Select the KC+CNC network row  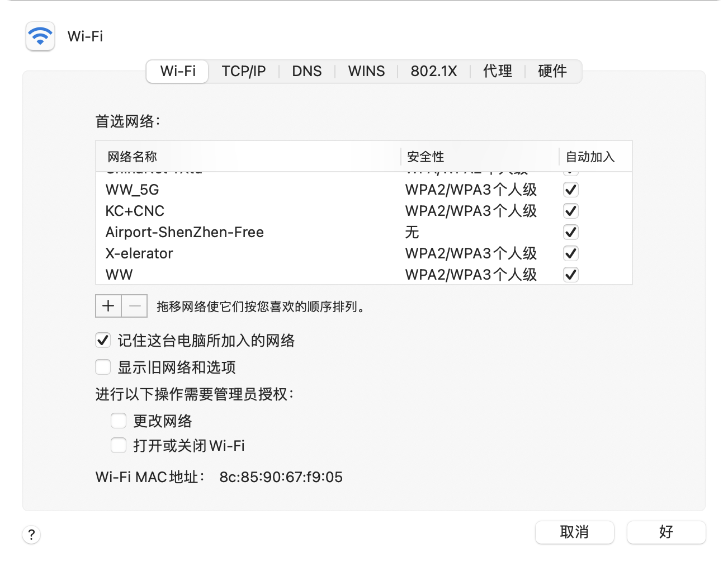point(364,211)
